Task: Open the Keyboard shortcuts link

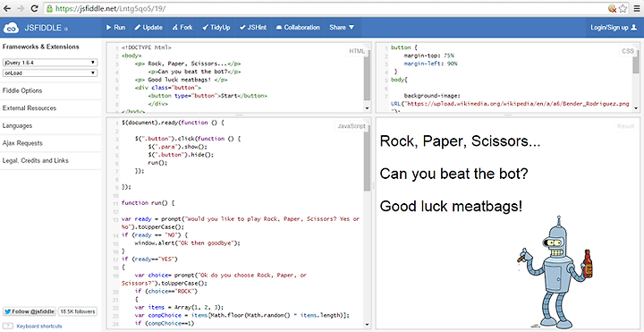Action: pos(39,327)
